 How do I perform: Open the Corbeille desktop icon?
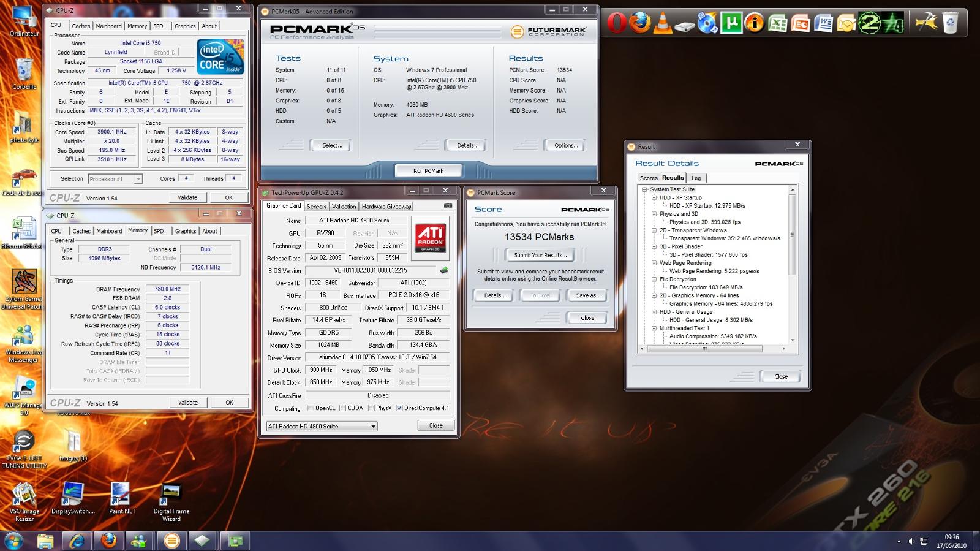(x=24, y=74)
